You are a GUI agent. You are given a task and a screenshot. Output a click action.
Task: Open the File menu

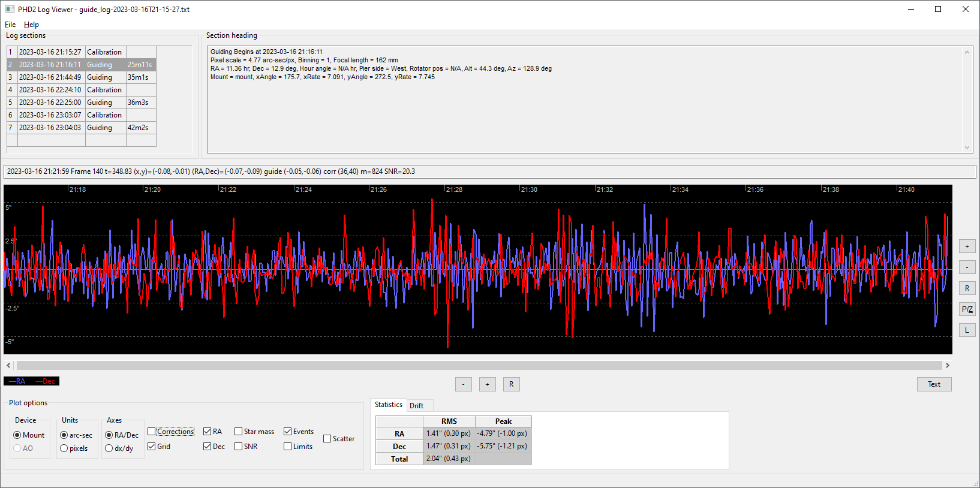pyautogui.click(x=10, y=25)
